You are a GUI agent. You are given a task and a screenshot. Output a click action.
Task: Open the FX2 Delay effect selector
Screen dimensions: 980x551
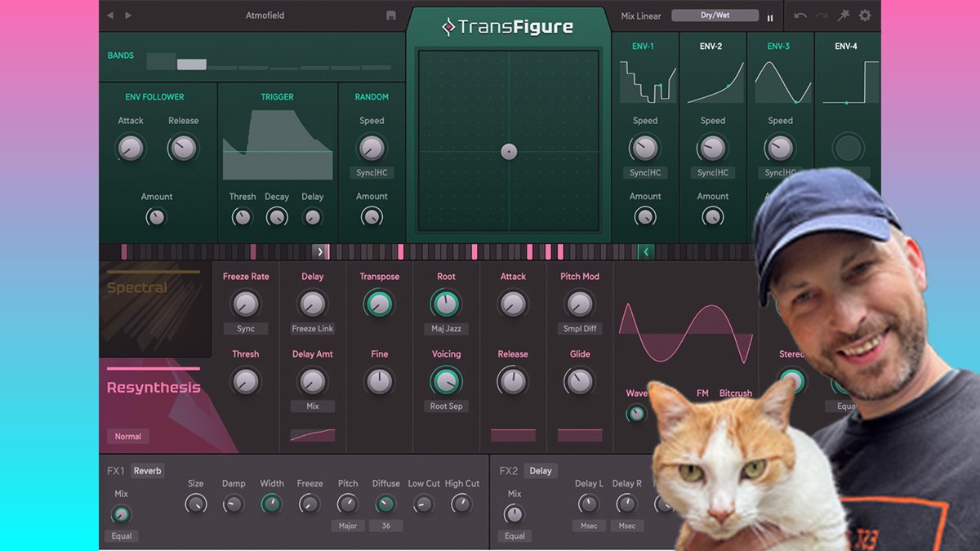click(x=541, y=471)
